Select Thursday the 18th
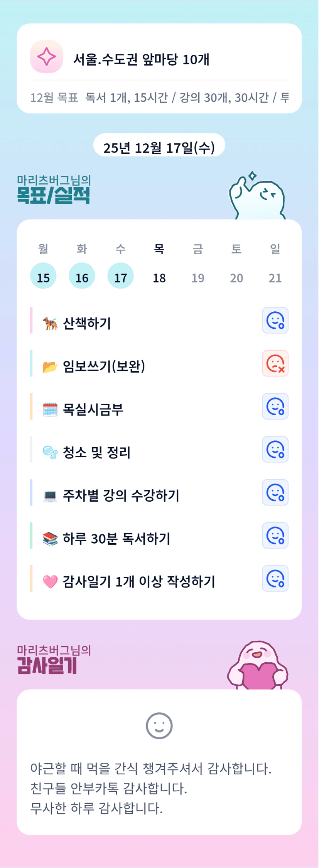319x868 pixels. click(x=159, y=277)
